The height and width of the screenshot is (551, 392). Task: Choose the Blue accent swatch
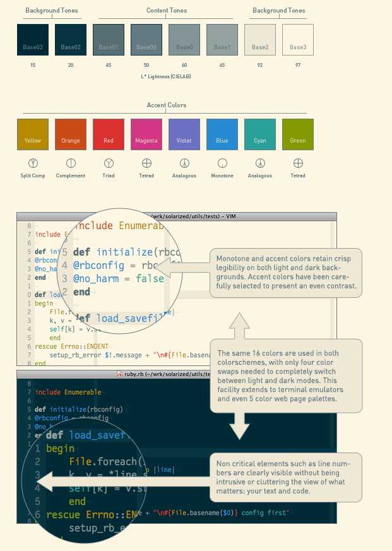point(222,134)
